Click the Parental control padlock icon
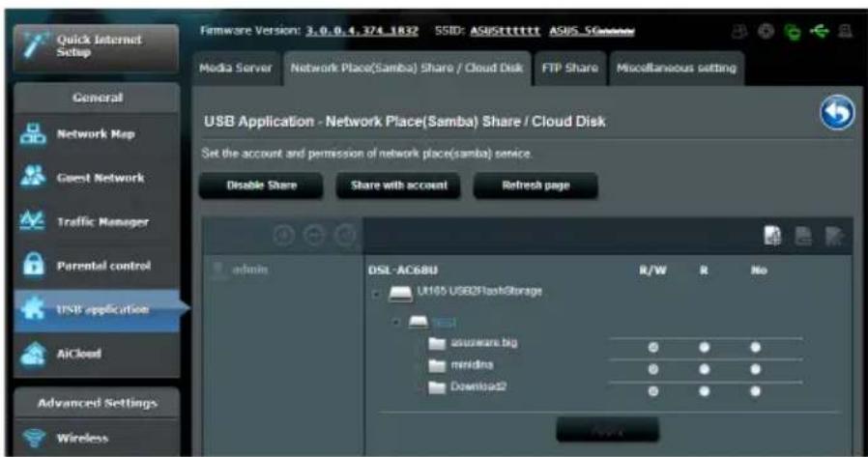The image size is (868, 457). tap(33, 265)
